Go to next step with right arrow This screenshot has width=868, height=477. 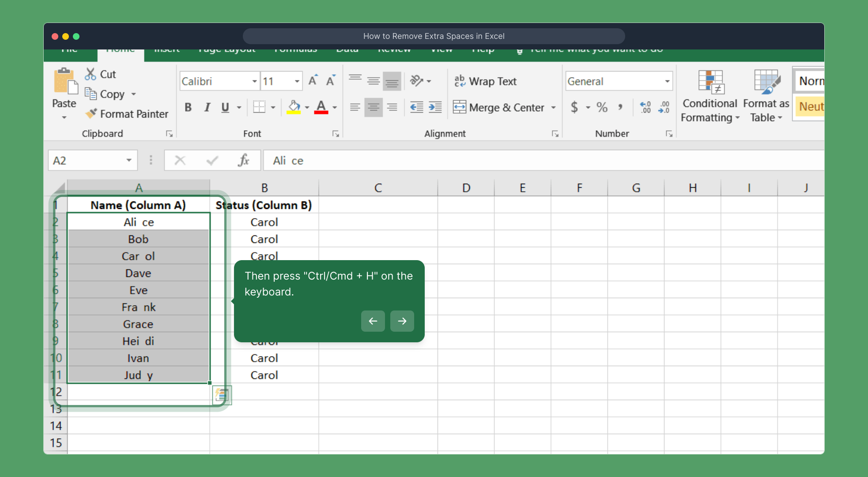click(402, 321)
